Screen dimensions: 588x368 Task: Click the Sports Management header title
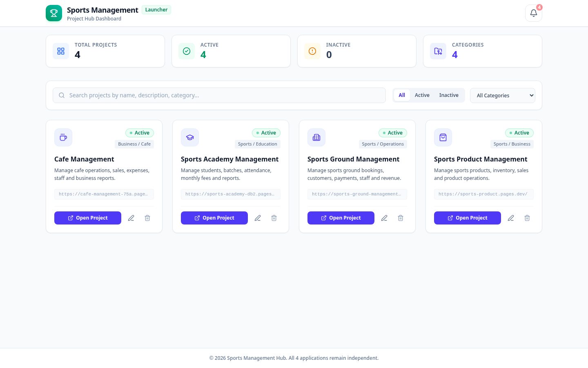pyautogui.click(x=102, y=10)
